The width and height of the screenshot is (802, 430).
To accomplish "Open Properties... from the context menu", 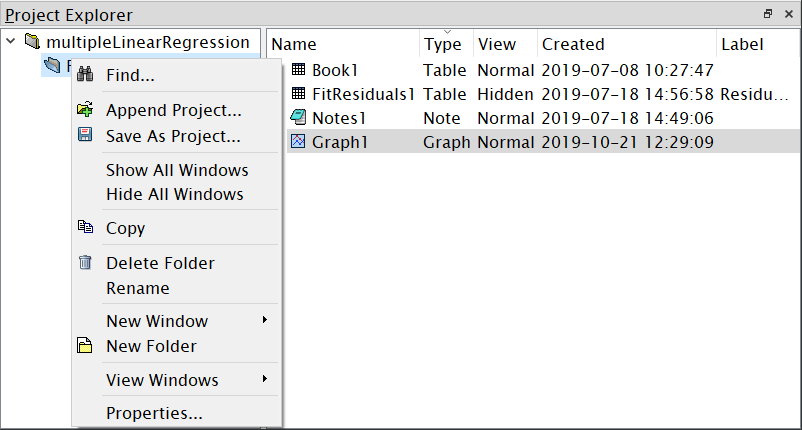I will (154, 413).
